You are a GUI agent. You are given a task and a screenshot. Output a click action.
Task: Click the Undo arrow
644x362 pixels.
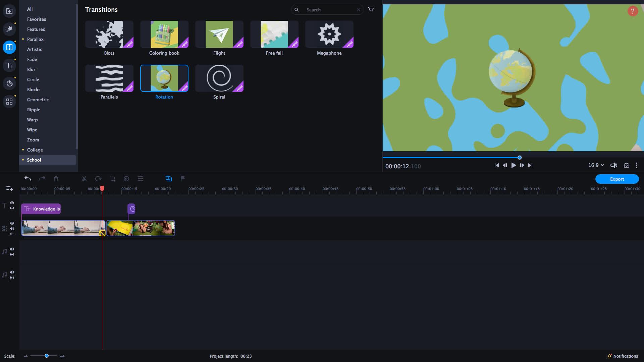pos(28,179)
